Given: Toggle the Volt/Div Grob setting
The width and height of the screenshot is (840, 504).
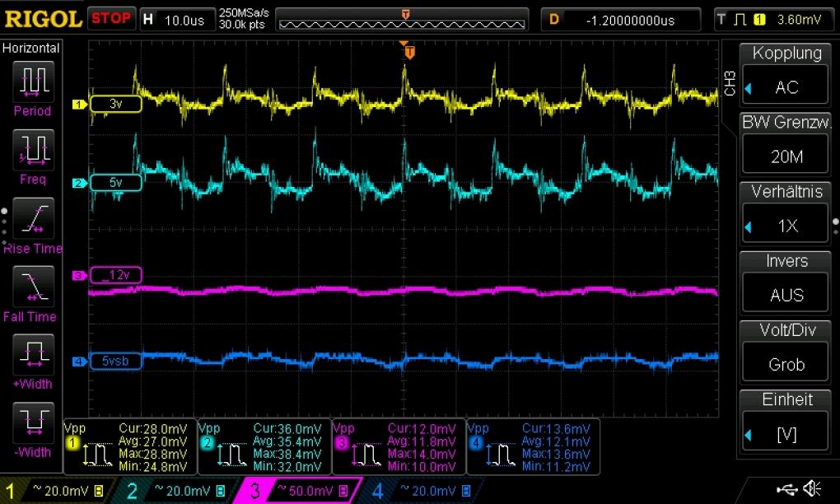Looking at the screenshot, I should pos(786,352).
